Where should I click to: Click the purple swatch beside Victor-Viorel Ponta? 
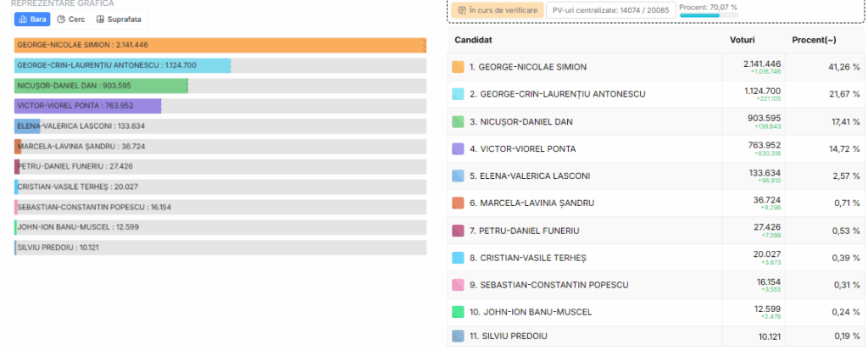click(x=458, y=149)
